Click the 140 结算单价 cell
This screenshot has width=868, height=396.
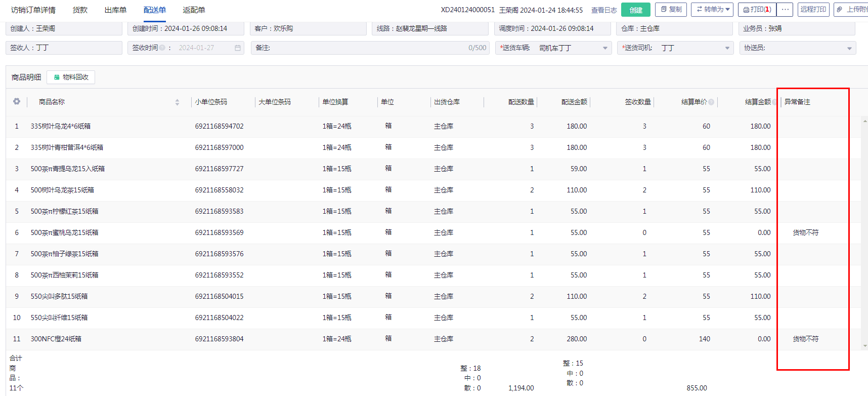704,339
